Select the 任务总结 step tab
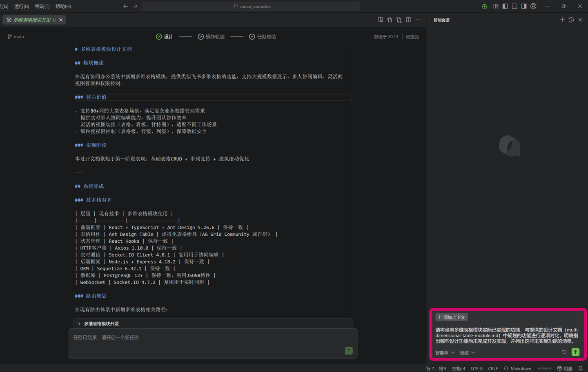 (263, 36)
